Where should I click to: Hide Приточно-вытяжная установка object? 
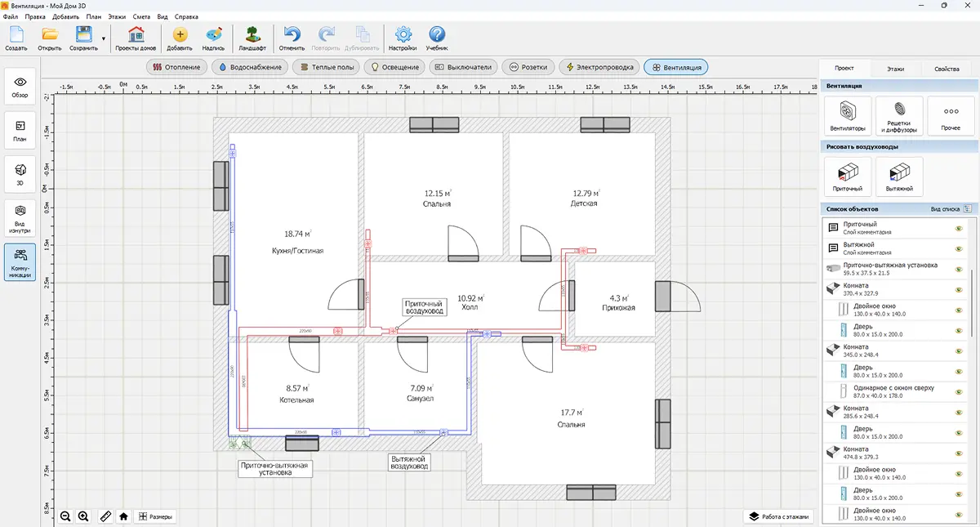(x=959, y=269)
